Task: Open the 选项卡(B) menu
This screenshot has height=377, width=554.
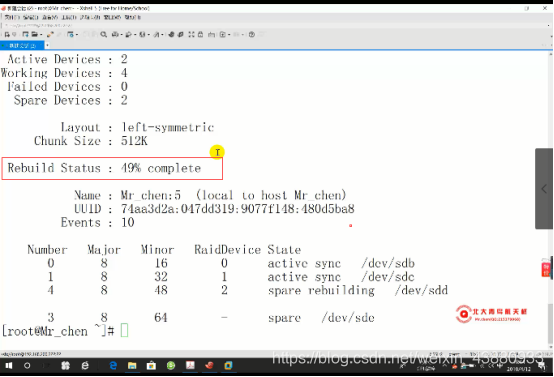Action: 90,17
